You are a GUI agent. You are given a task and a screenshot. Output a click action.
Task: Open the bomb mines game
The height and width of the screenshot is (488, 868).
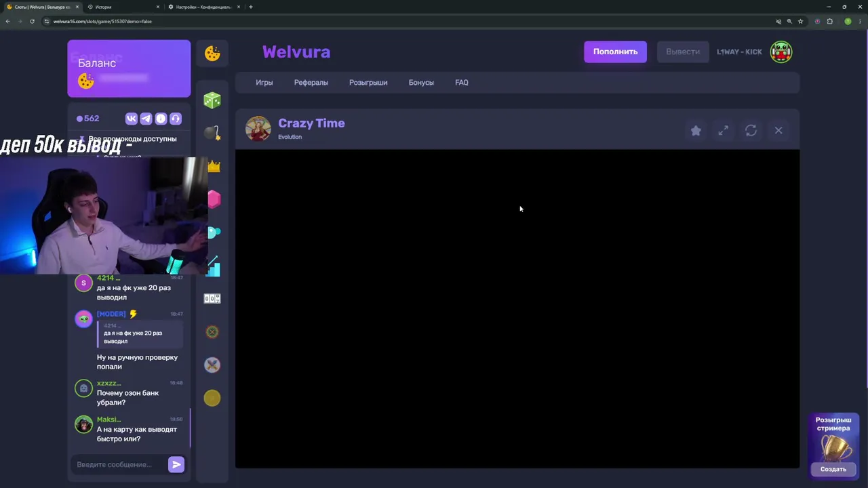click(x=212, y=134)
